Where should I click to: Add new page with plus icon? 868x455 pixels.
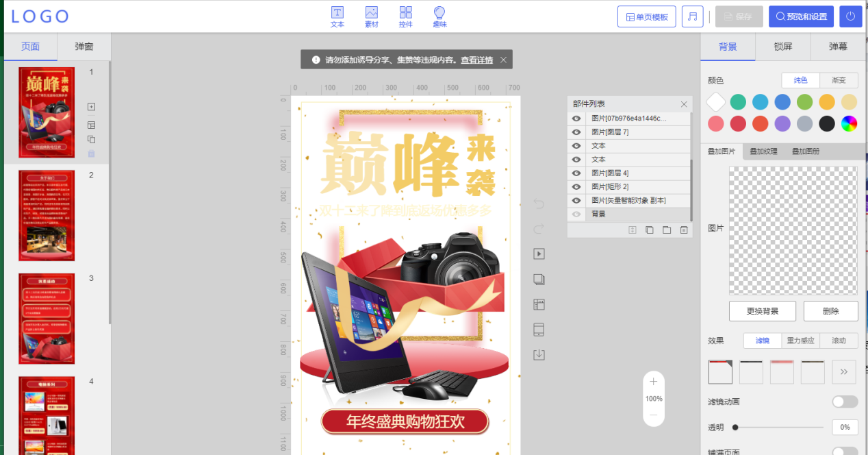point(91,107)
